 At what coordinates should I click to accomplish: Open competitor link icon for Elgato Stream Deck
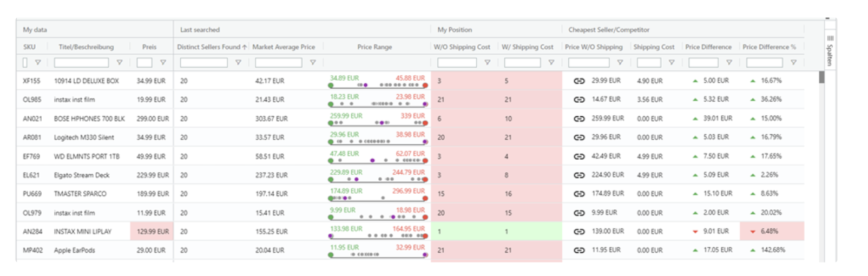click(579, 175)
